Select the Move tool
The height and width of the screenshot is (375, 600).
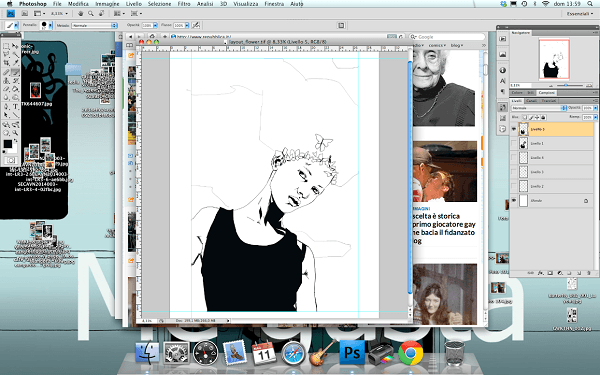click(15, 46)
